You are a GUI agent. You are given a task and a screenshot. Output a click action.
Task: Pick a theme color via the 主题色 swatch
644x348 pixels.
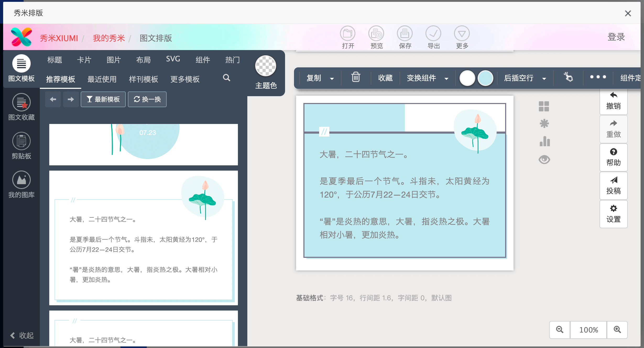[x=265, y=66]
